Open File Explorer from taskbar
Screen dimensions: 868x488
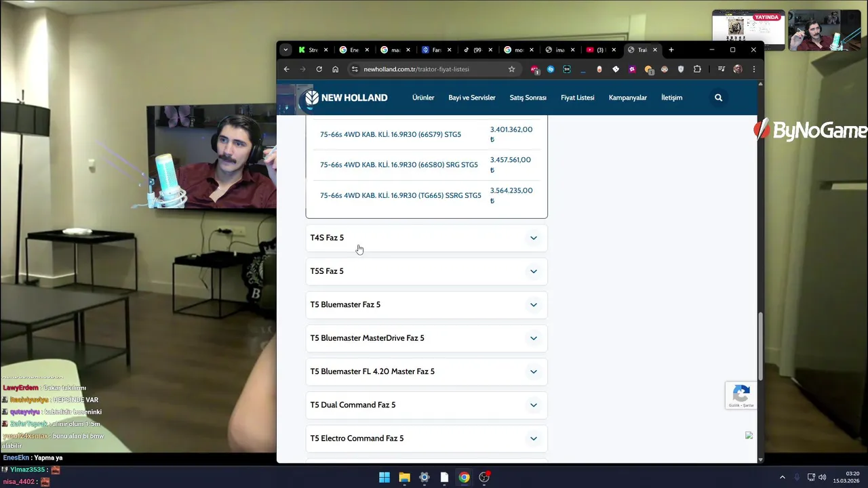(404, 477)
